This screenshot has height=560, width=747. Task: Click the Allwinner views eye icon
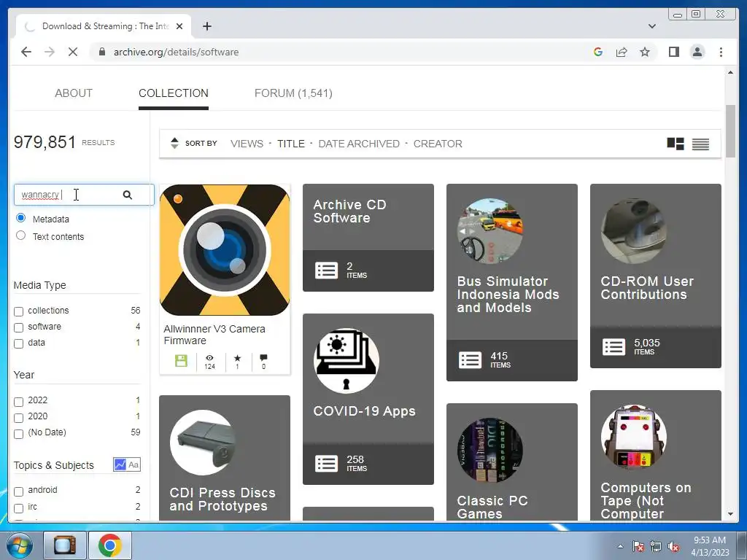click(209, 357)
